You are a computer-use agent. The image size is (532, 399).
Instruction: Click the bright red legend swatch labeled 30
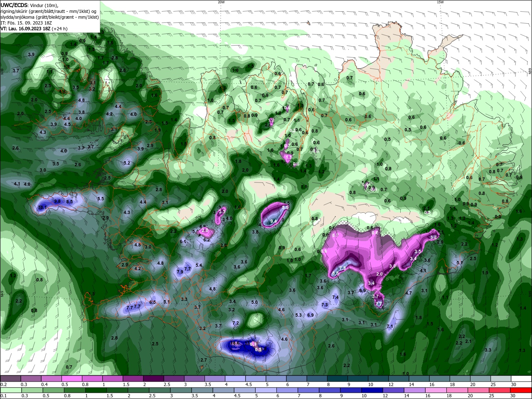coord(522,390)
